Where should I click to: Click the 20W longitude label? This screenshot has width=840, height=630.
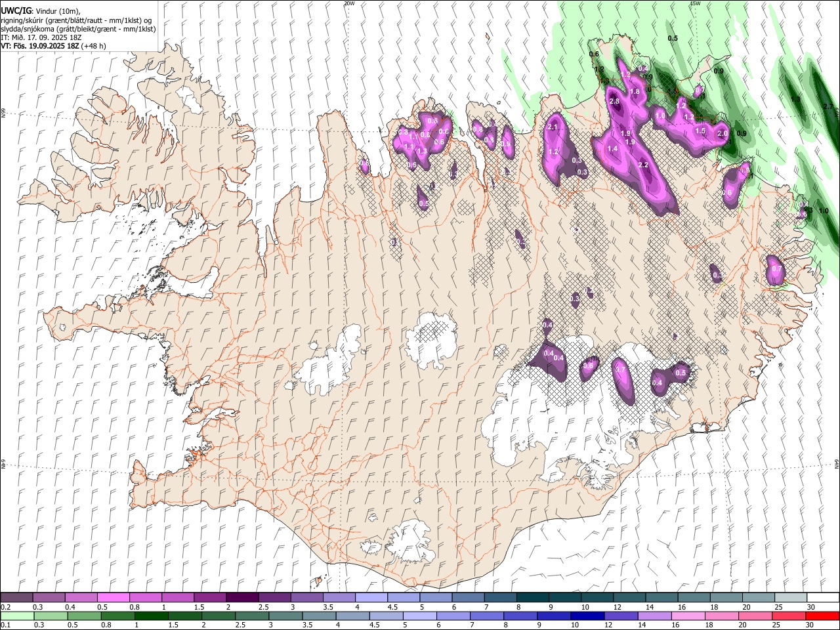pyautogui.click(x=349, y=3)
